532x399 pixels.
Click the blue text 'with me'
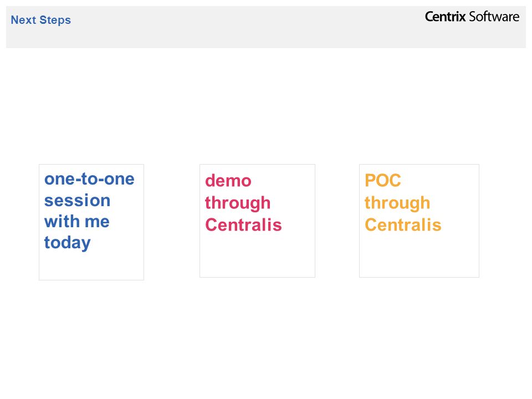77,222
